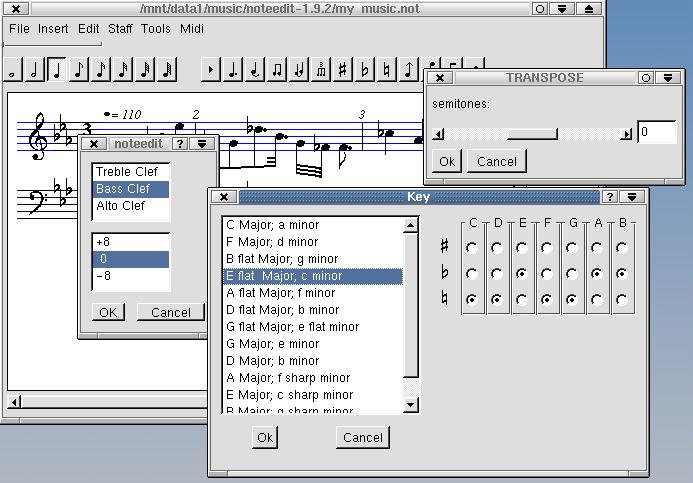The height and width of the screenshot is (483, 693).
Task: Click Ok in the Transpose dialog
Action: pyautogui.click(x=447, y=161)
